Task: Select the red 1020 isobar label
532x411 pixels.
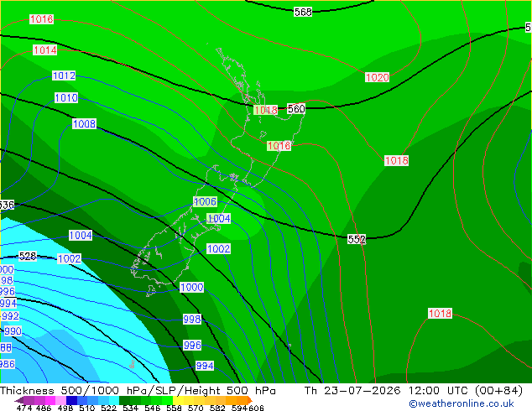Action: (x=377, y=77)
